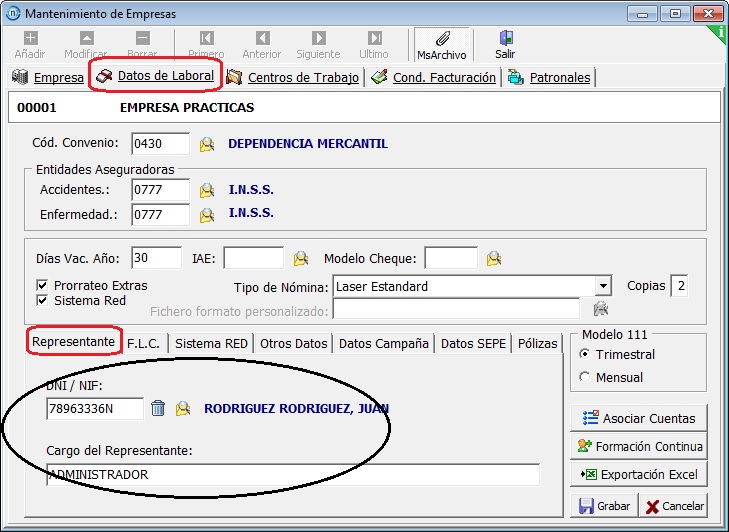Toggle the Sistema Red checkbox

coord(42,300)
